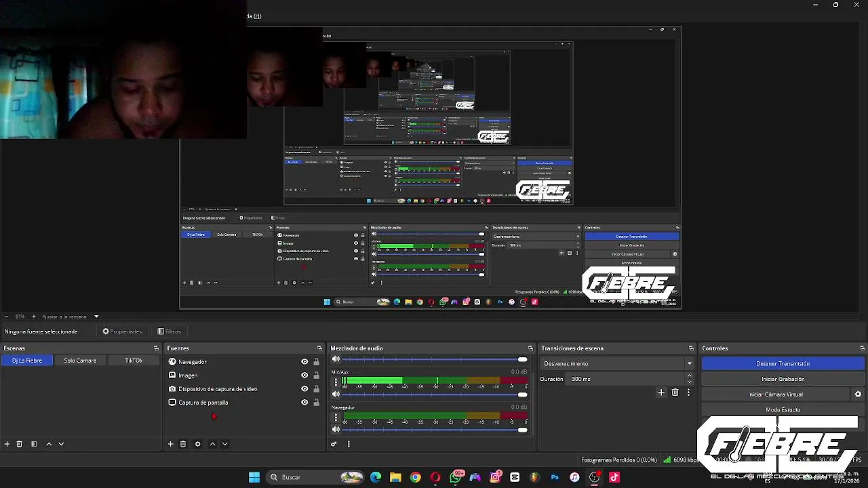Open scene filters icon in the Escenas toolbar
Image resolution: width=868 pixels, height=488 pixels.
(33, 444)
